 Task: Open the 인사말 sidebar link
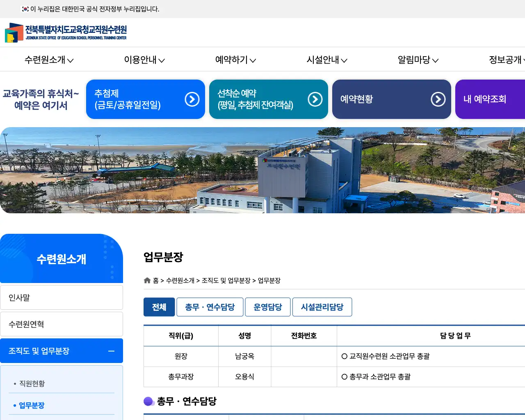pyautogui.click(x=62, y=297)
